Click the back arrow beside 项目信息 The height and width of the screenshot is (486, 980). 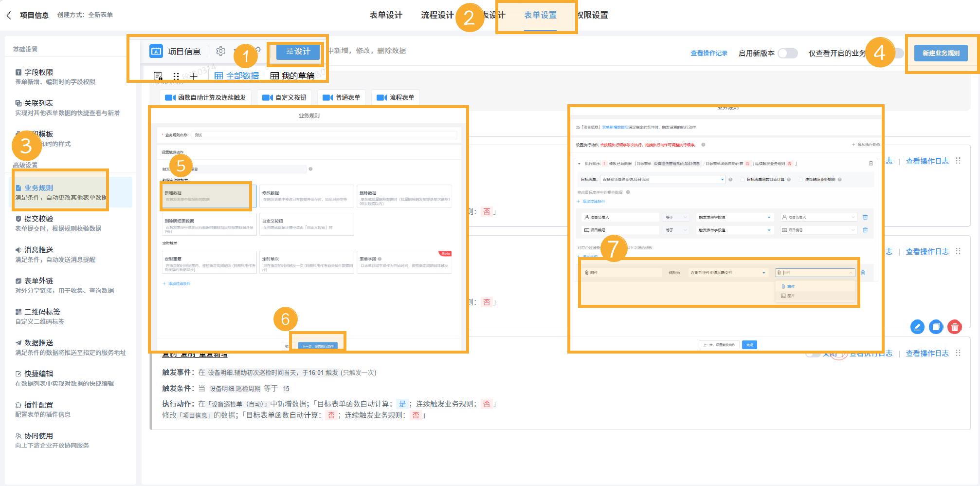[9, 15]
